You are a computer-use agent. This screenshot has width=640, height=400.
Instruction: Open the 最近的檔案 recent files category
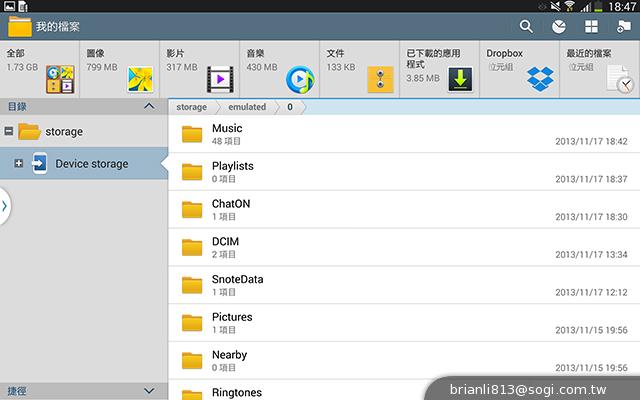click(600, 69)
